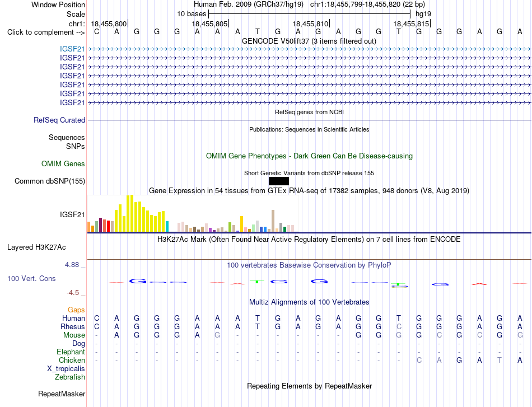Click the pale C base in Rhesus row
The height and width of the screenshot is (407, 532).
tap(399, 326)
